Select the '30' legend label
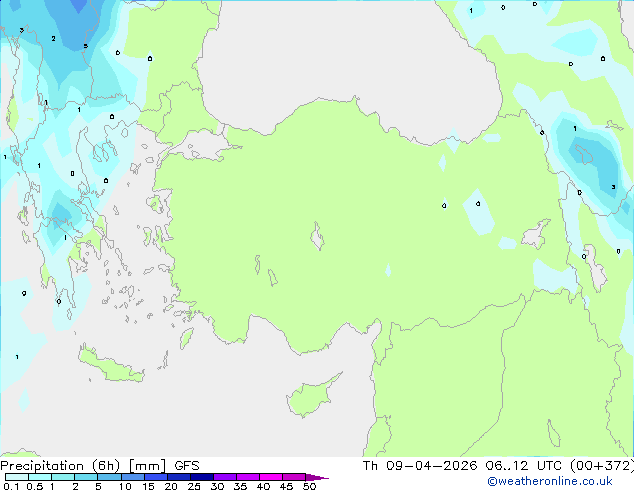 click(217, 486)
